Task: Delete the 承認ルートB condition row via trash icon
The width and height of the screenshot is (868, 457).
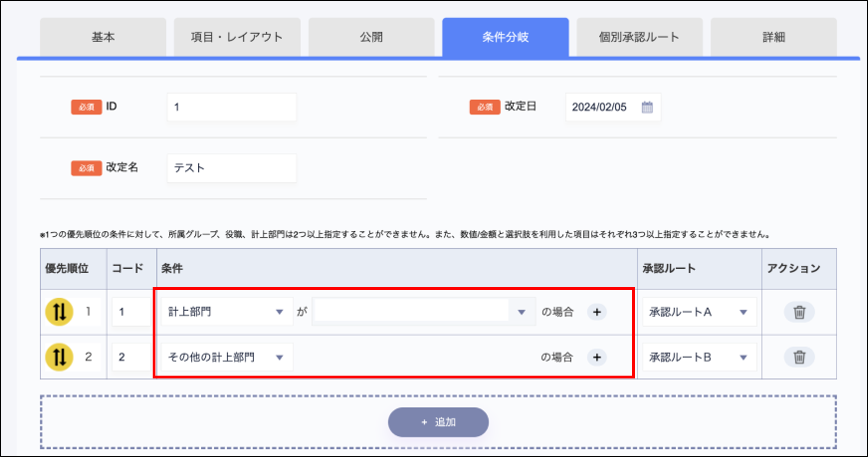Action: point(799,357)
